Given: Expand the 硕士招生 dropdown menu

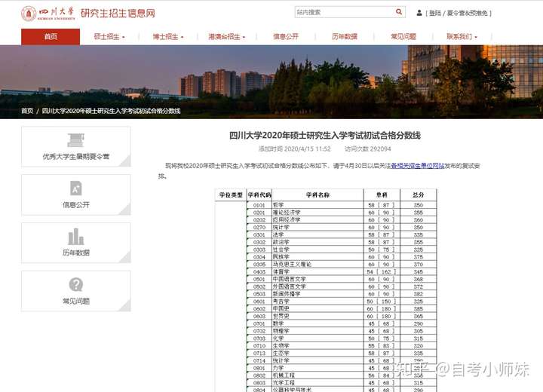Looking at the screenshot, I should (109, 37).
